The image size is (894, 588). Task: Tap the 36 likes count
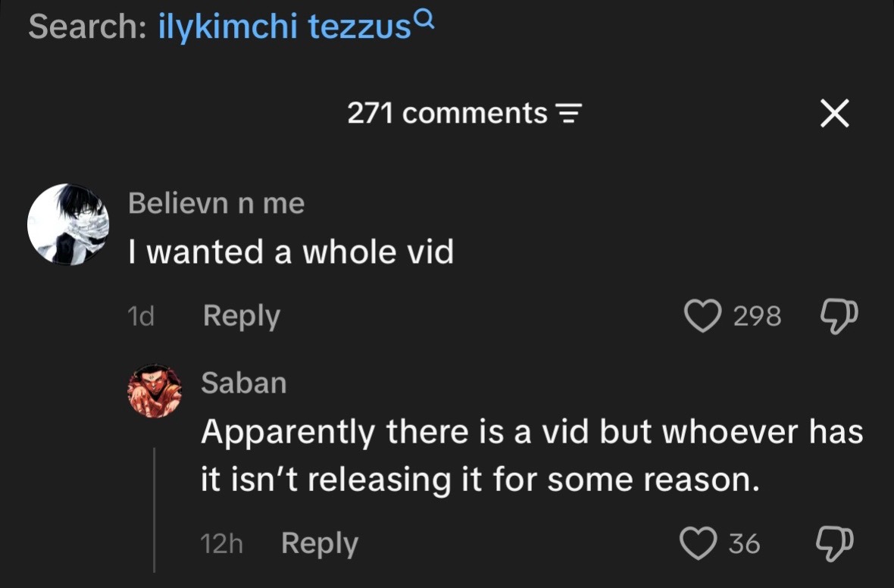[x=744, y=543]
